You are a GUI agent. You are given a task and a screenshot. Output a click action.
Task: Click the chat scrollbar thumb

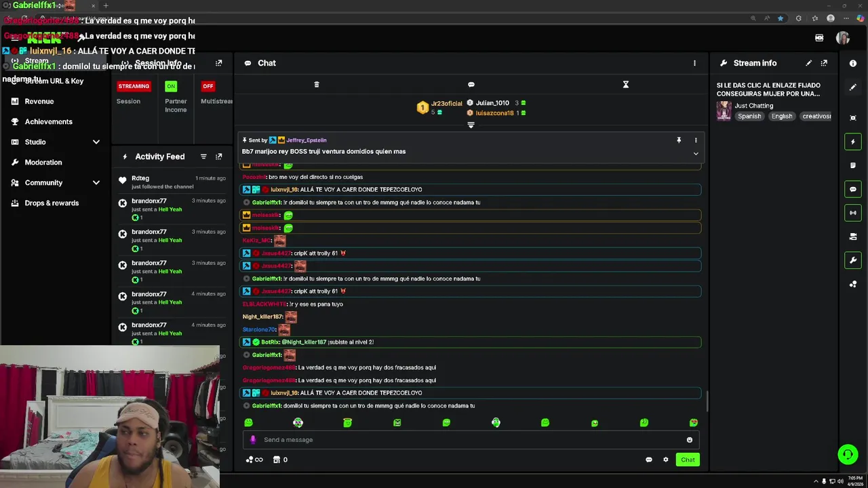tap(707, 401)
